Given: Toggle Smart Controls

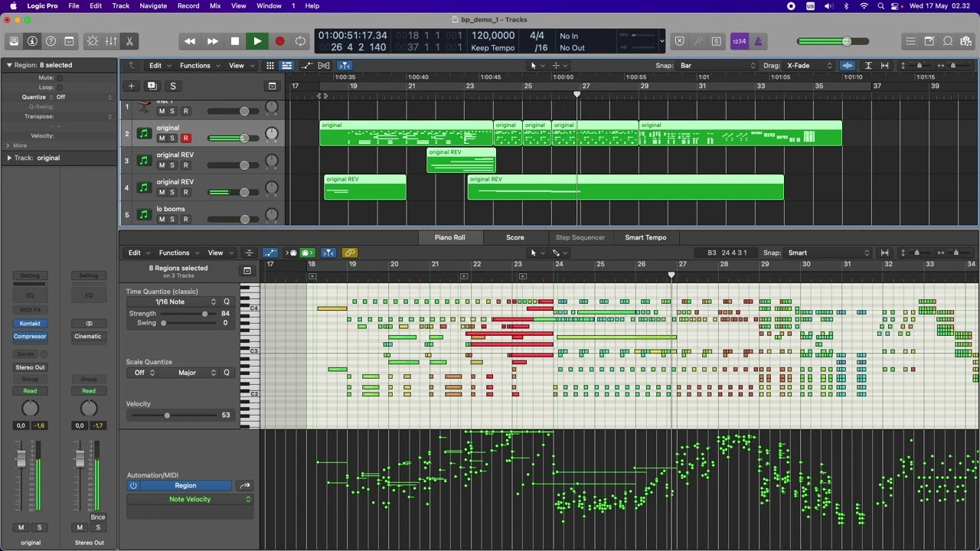Looking at the screenshot, I should [x=93, y=41].
